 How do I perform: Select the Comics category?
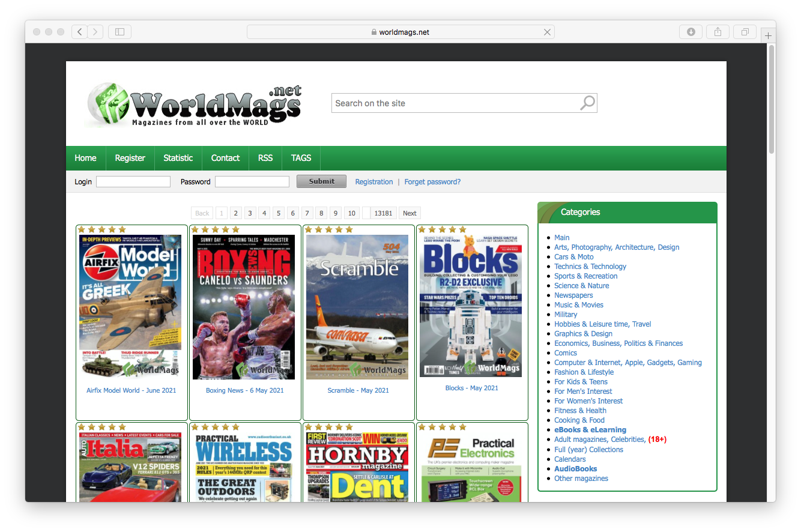pyautogui.click(x=566, y=353)
